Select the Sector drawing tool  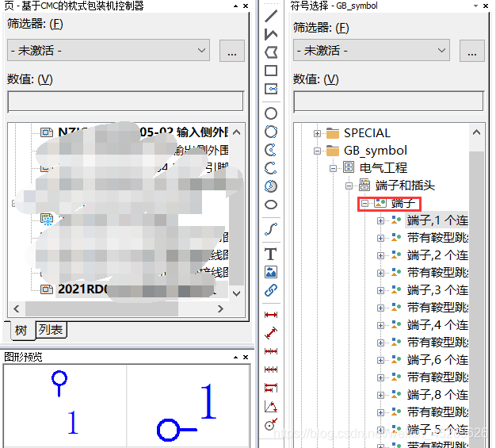[x=271, y=186]
